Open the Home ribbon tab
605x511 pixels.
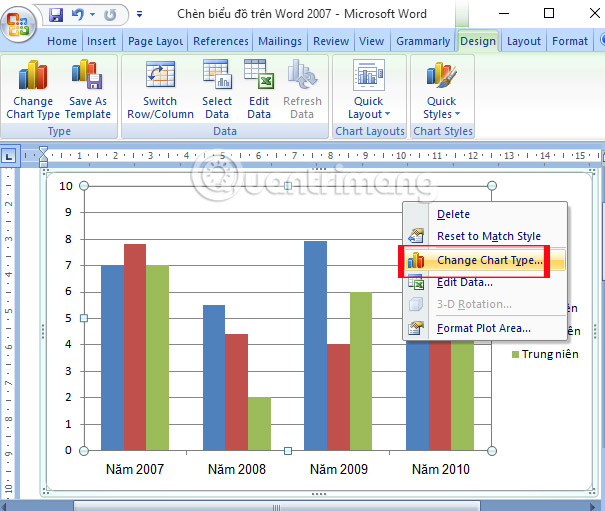62,41
